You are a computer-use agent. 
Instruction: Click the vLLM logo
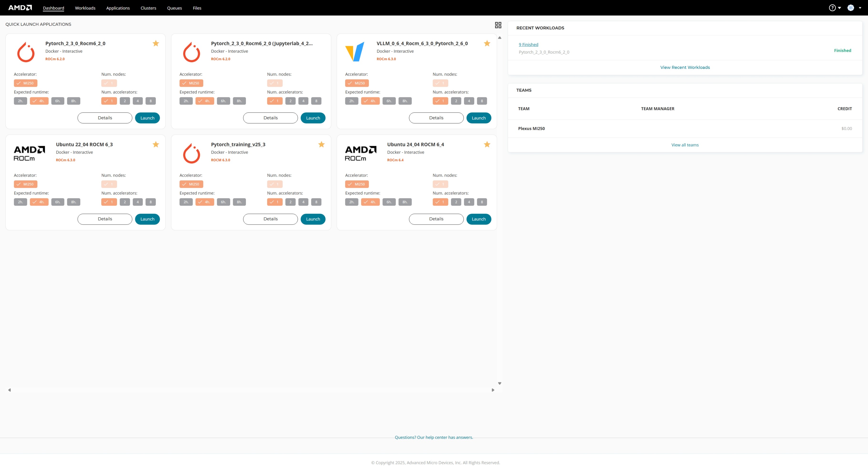tap(354, 51)
